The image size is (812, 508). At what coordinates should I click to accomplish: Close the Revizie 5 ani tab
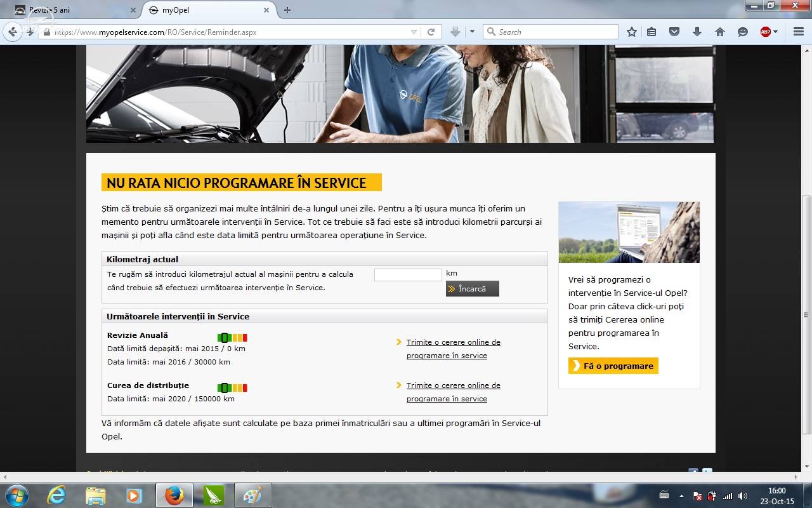(133, 10)
